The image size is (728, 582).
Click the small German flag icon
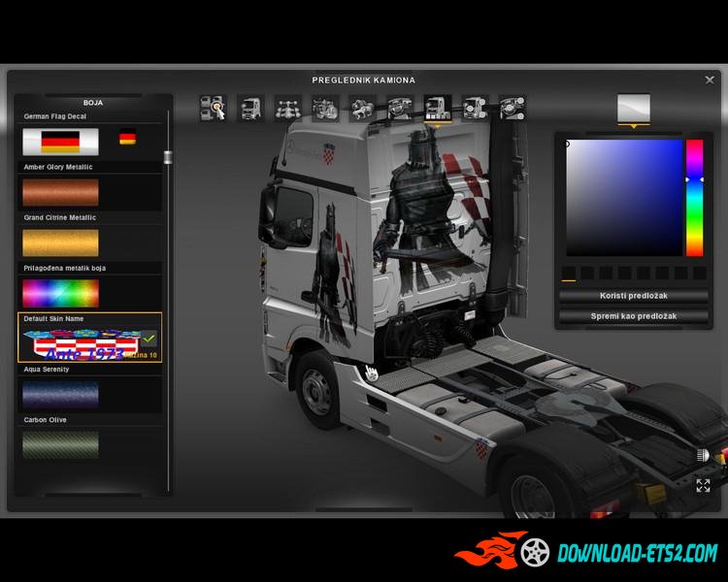click(x=128, y=139)
